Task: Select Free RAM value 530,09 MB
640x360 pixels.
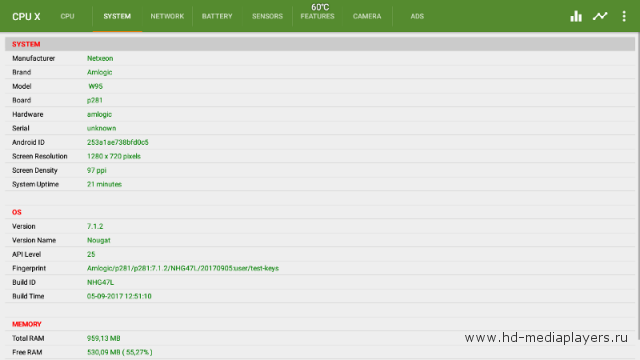Action: click(x=120, y=352)
